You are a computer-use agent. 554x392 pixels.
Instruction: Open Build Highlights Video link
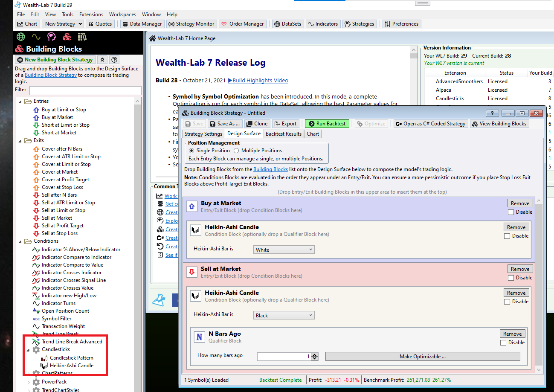coord(258,81)
